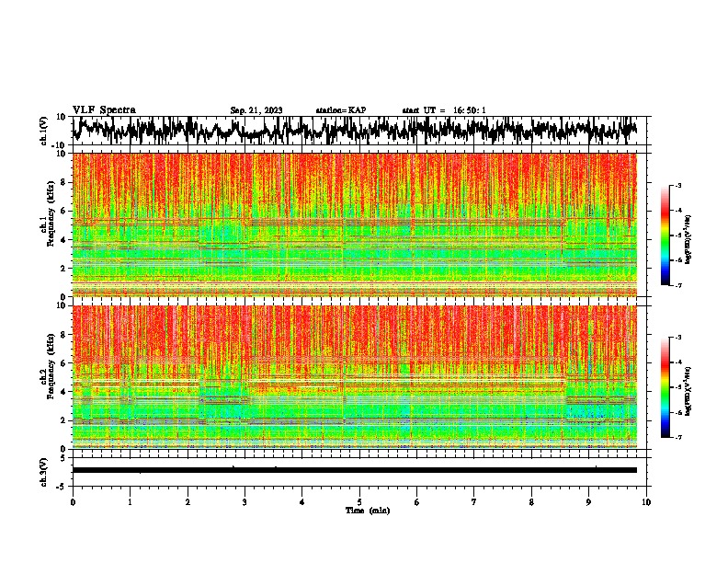Click the "ch.1(V)" axis label
The image size is (728, 563).
pos(44,131)
